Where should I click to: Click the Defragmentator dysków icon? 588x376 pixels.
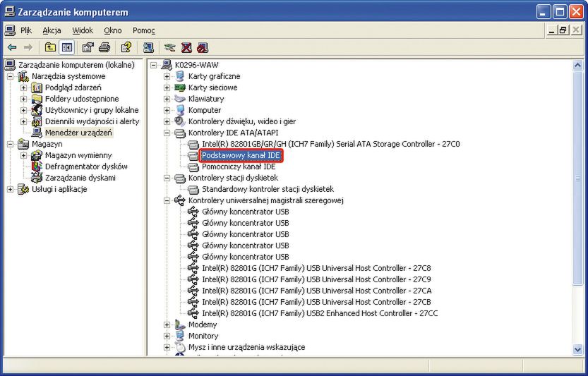(37, 166)
